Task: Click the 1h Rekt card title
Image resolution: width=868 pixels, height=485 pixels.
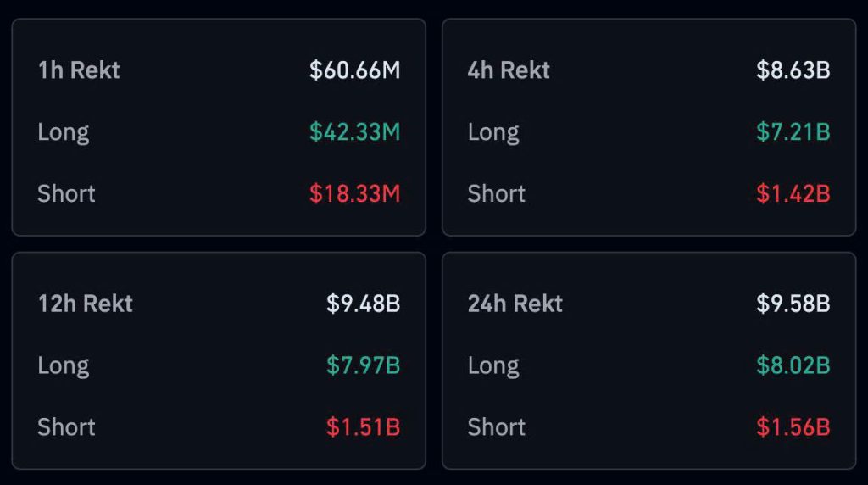Action: 79,70
